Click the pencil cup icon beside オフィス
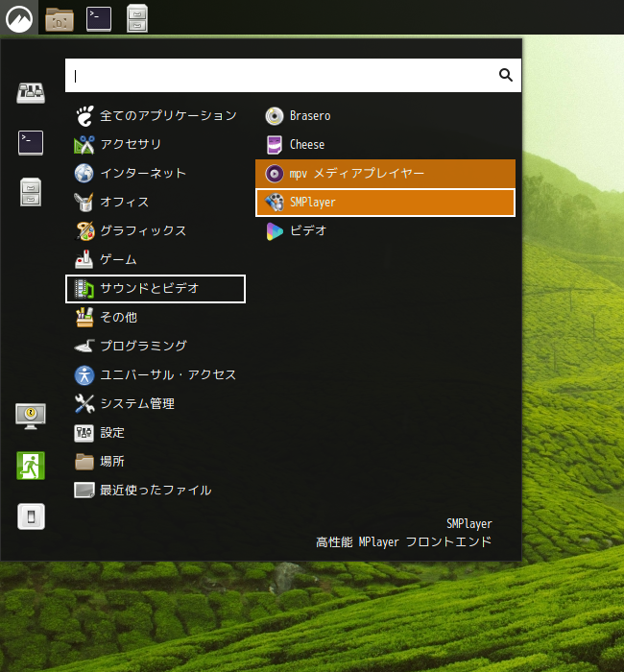 click(x=84, y=202)
